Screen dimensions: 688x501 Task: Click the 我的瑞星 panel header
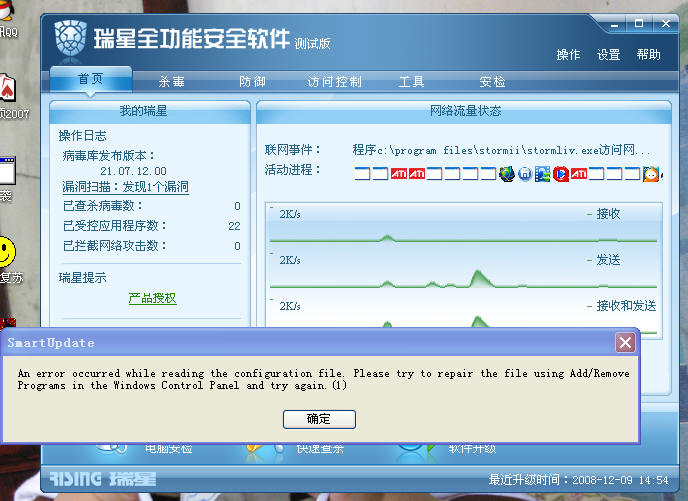[150, 111]
